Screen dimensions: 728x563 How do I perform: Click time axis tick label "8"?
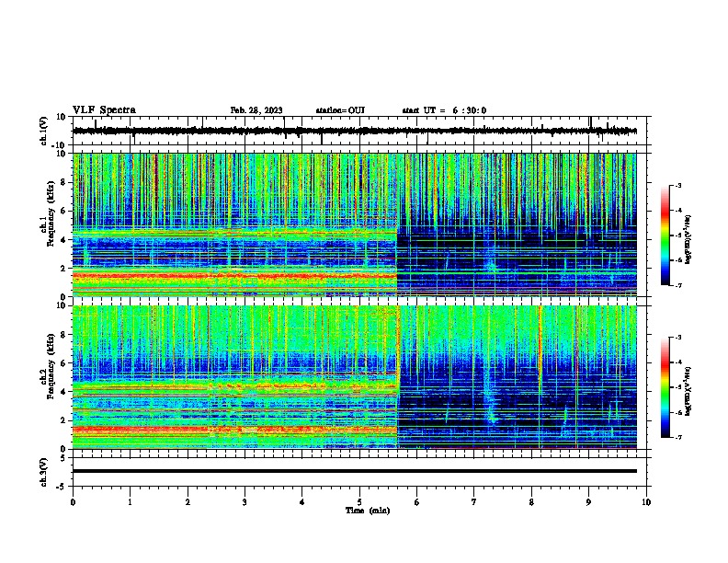point(531,502)
